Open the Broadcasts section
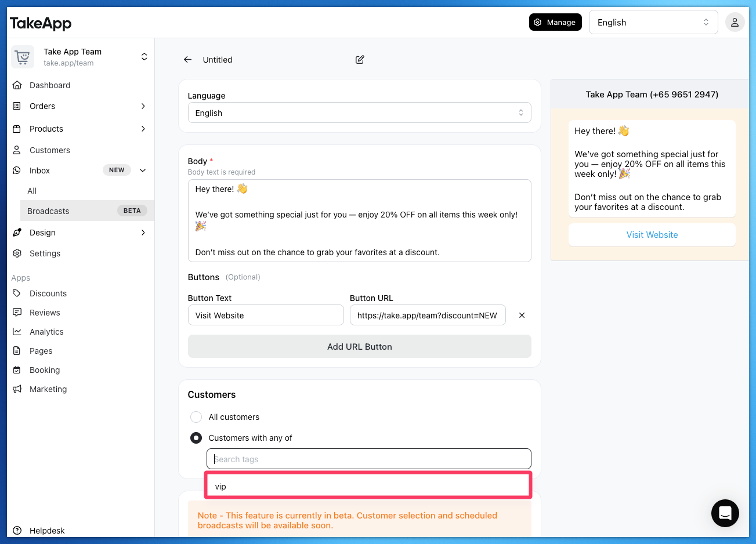The width and height of the screenshot is (756, 544). click(x=87, y=211)
